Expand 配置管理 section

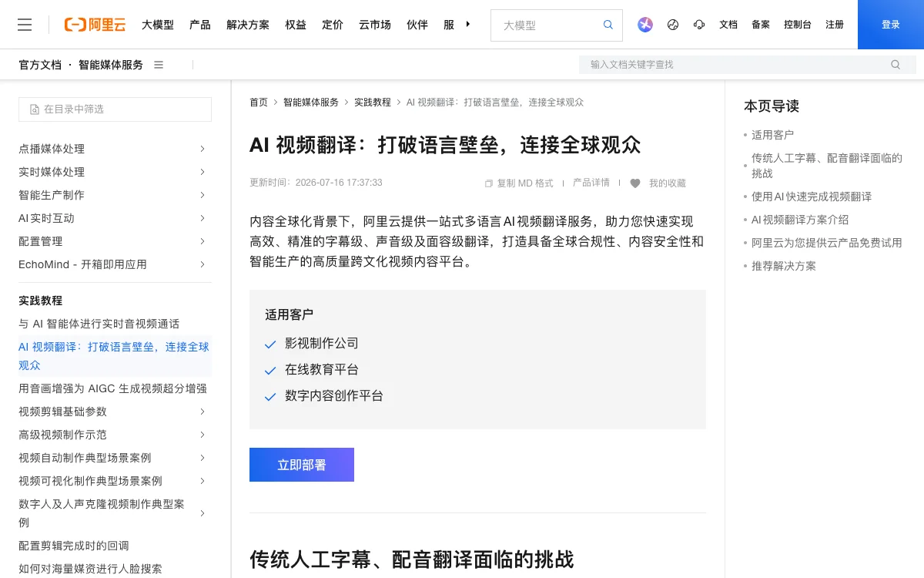click(202, 241)
